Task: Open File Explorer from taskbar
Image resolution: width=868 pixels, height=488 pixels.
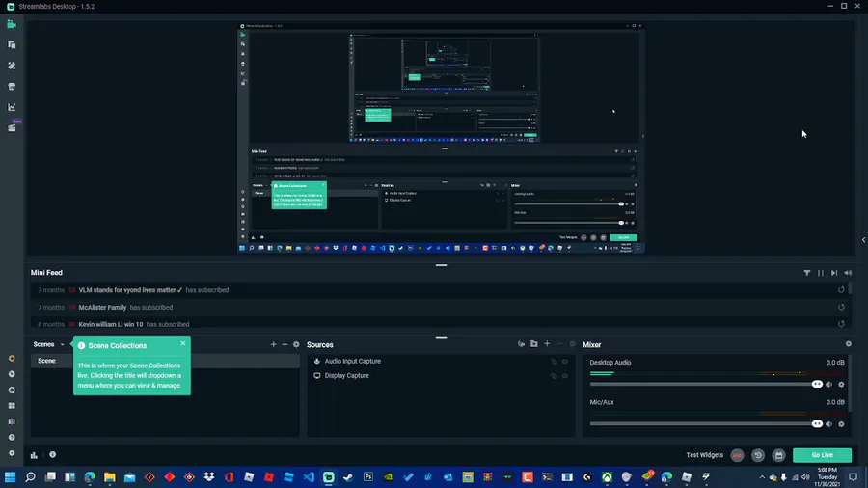Action: point(110,477)
